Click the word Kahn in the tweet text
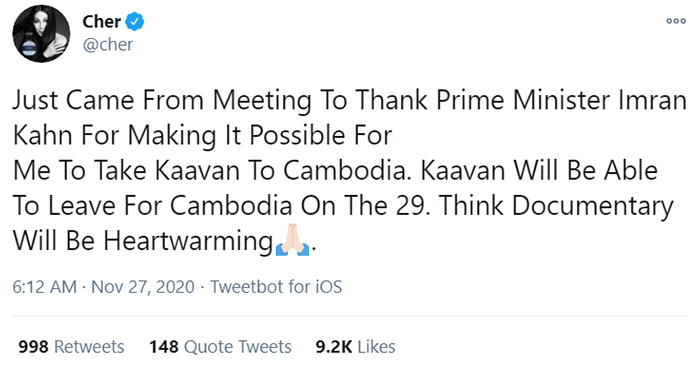Viewport: 700px width, 367px height. (42, 135)
